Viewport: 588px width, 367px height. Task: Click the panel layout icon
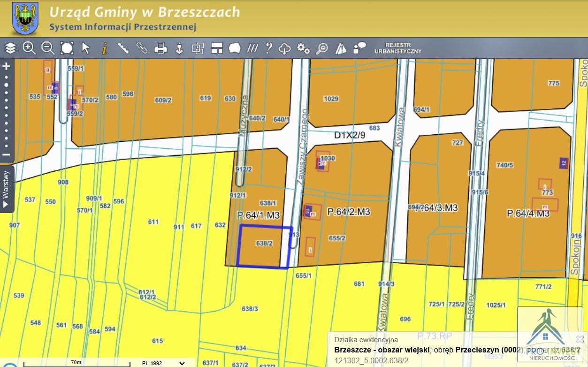216,48
